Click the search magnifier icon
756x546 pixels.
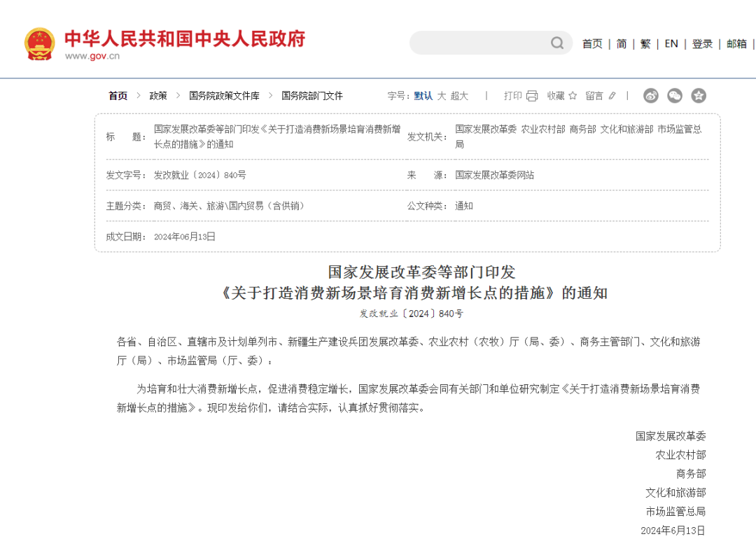[557, 43]
